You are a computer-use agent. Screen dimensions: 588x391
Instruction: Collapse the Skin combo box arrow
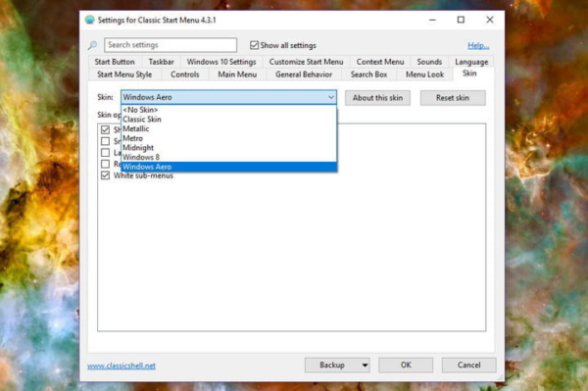[x=331, y=97]
